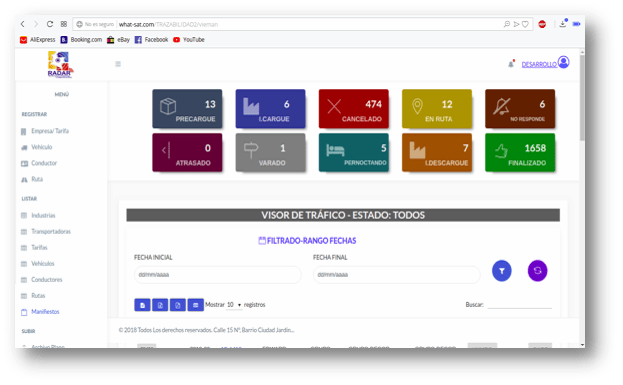Open the PERNOCTANDO status card
This screenshot has width=623, height=385.
[x=354, y=153]
